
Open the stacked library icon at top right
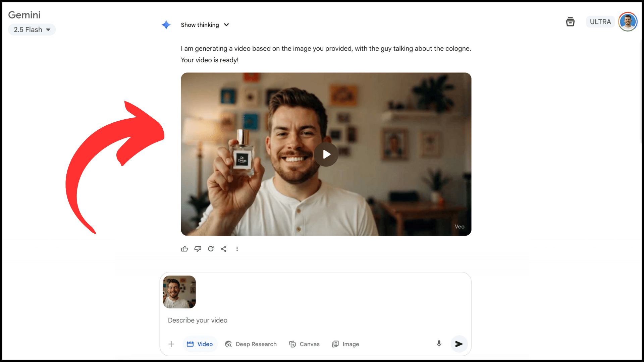click(570, 22)
